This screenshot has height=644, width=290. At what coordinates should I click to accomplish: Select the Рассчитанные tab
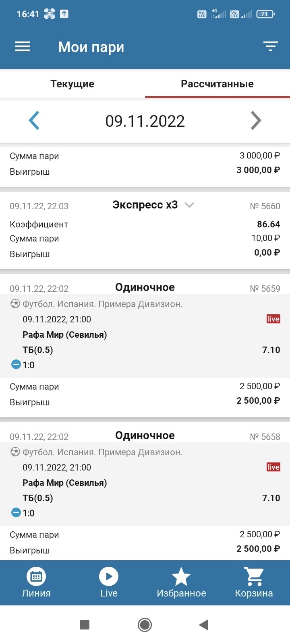tap(217, 84)
